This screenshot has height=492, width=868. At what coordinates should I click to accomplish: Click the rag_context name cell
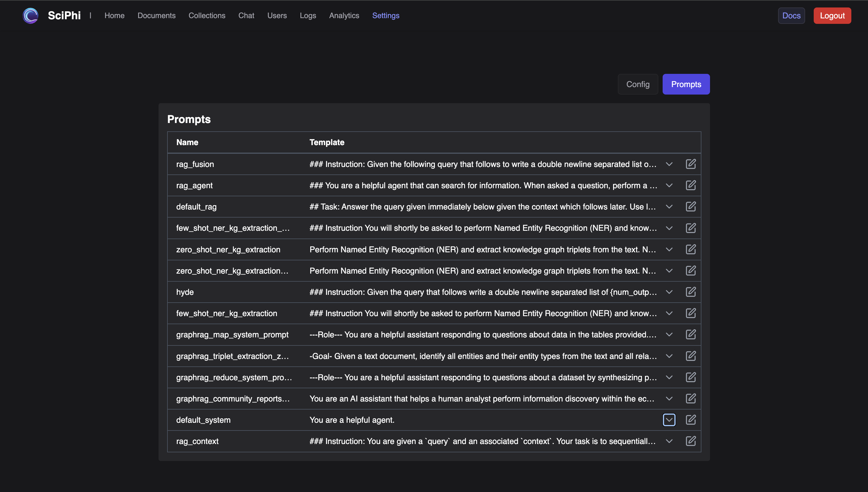coord(197,441)
